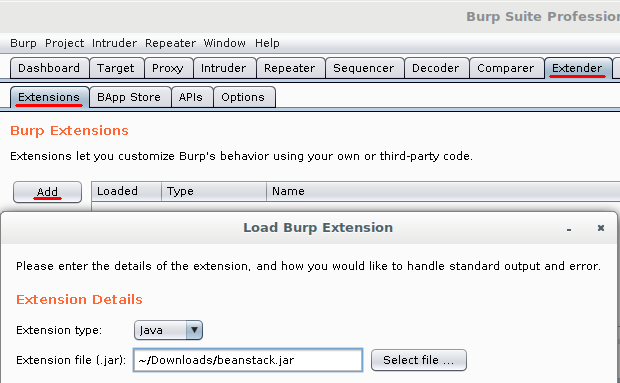This screenshot has height=383, width=620.
Task: Switch to the Comparer tab
Action: tap(506, 68)
